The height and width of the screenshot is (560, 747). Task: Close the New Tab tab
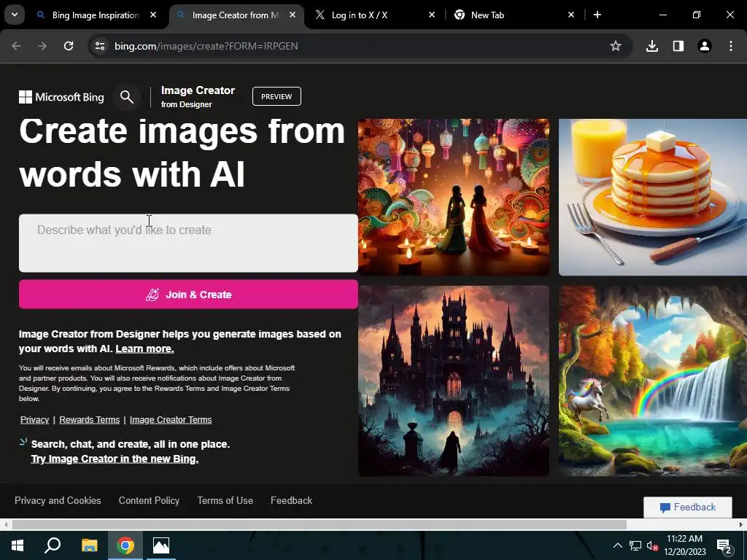571,15
